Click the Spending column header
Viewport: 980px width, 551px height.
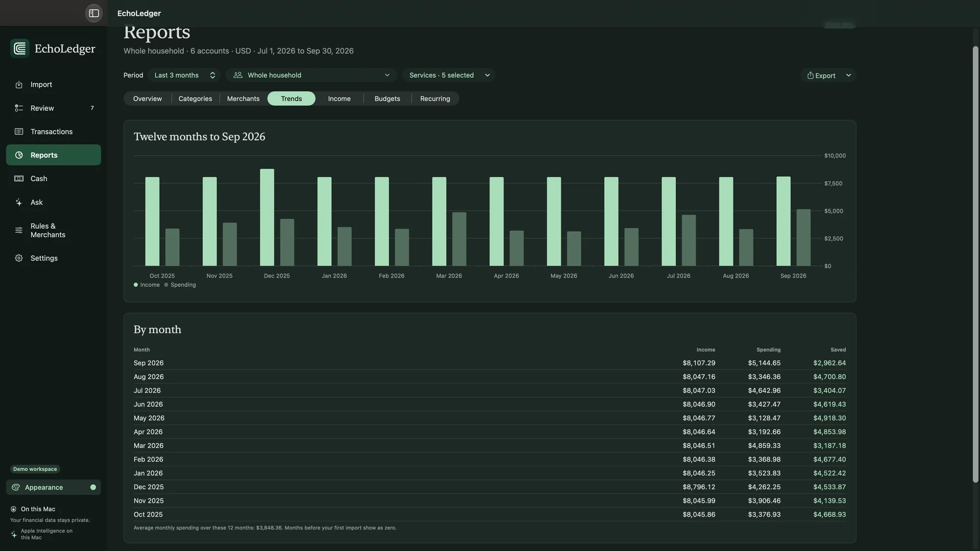point(768,350)
